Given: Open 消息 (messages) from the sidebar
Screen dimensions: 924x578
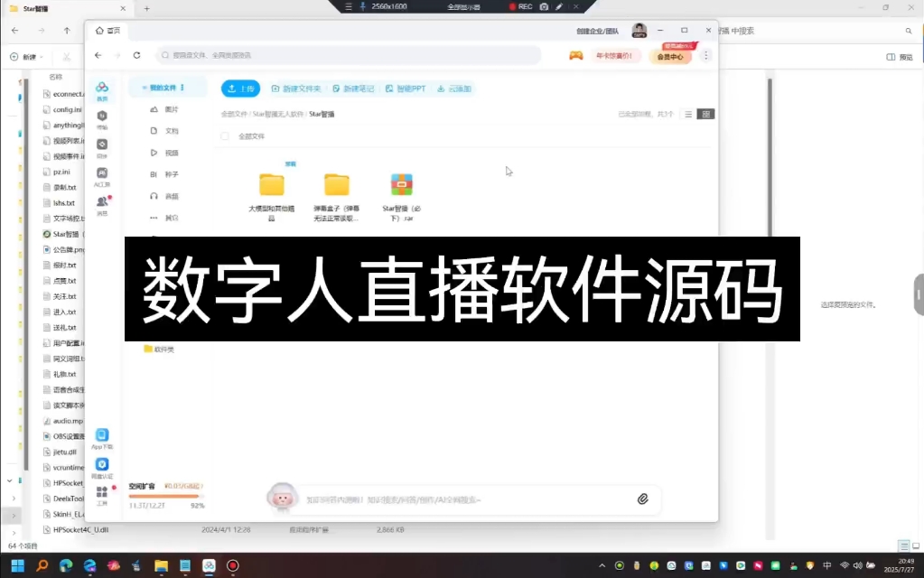Looking at the screenshot, I should 102,202.
